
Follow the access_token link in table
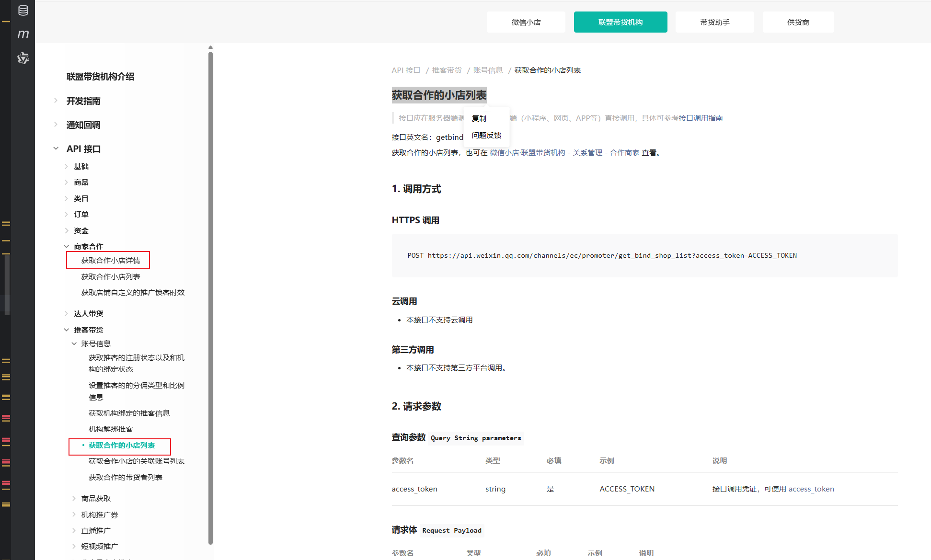811,489
